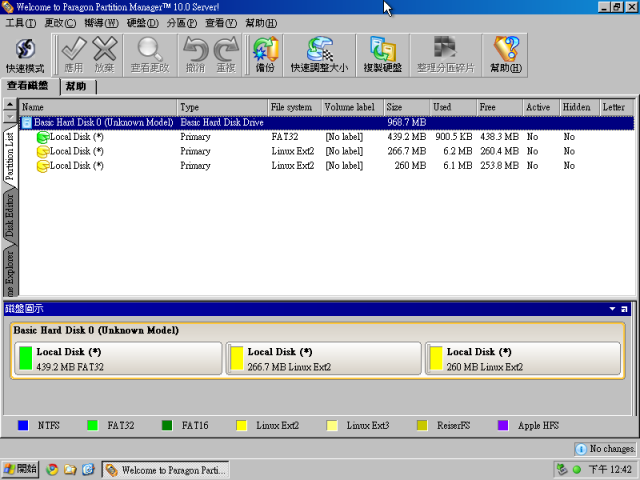Open 幫助(H) menu in menu bar
This screenshot has height=480, width=640.
[261, 23]
